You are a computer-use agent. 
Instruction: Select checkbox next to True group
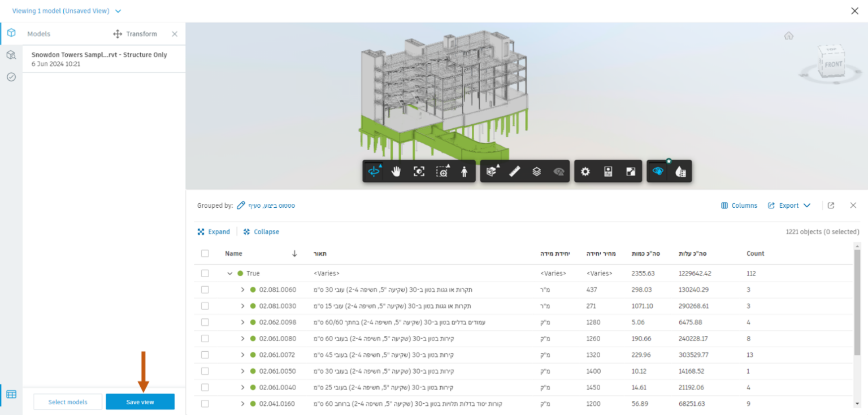[205, 273]
